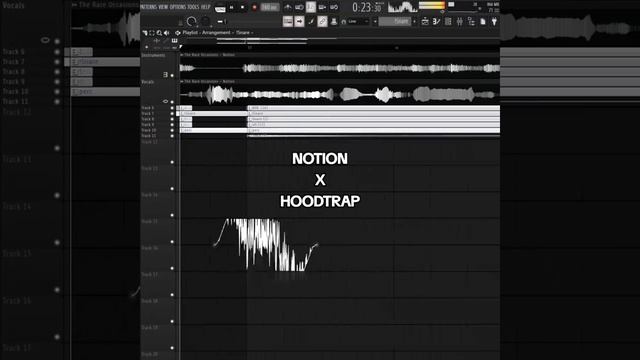
Task: Open the OPTIONS menu
Action: pyautogui.click(x=177, y=7)
